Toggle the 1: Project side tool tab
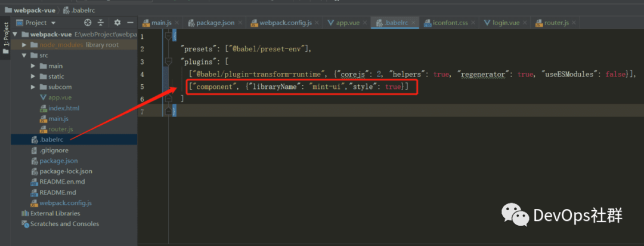 [6, 38]
